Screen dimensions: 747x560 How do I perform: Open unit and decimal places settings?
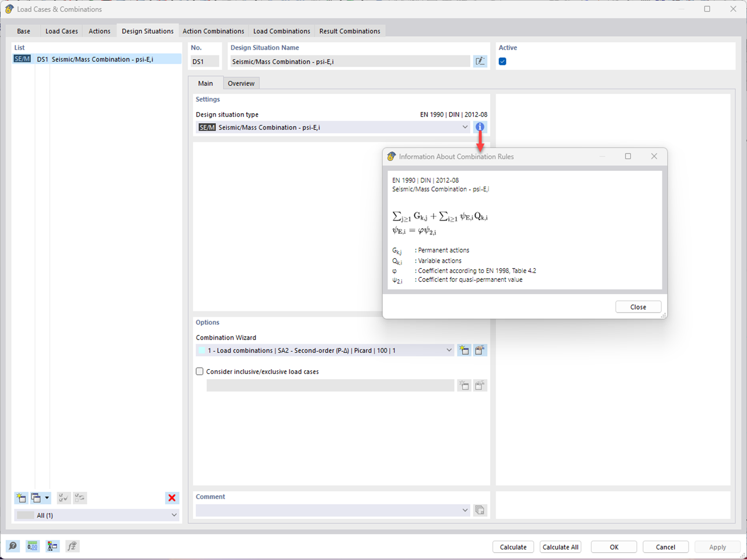click(32, 546)
